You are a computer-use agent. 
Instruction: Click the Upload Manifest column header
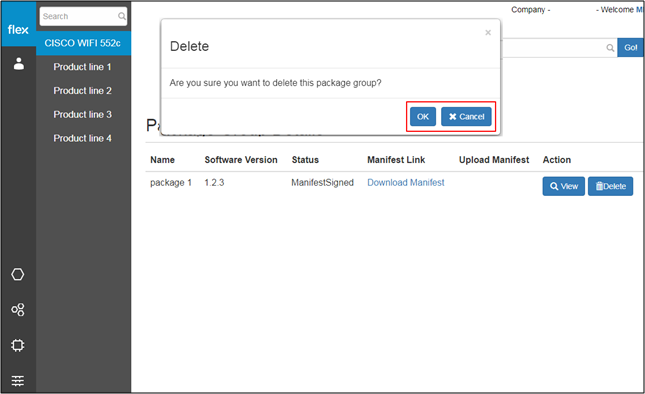[x=494, y=160]
